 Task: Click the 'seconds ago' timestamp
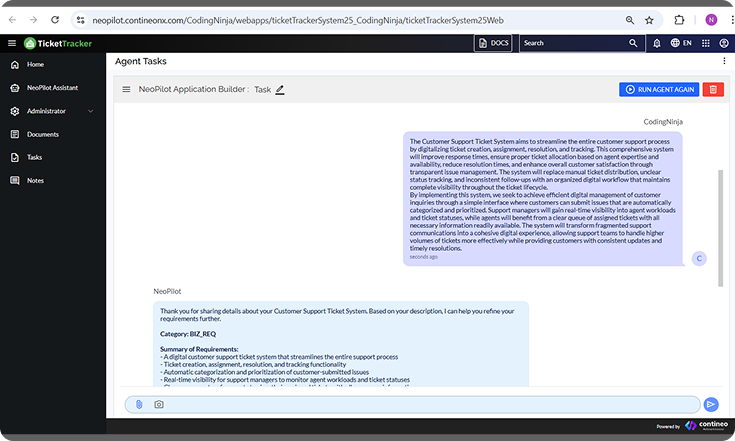click(x=423, y=257)
